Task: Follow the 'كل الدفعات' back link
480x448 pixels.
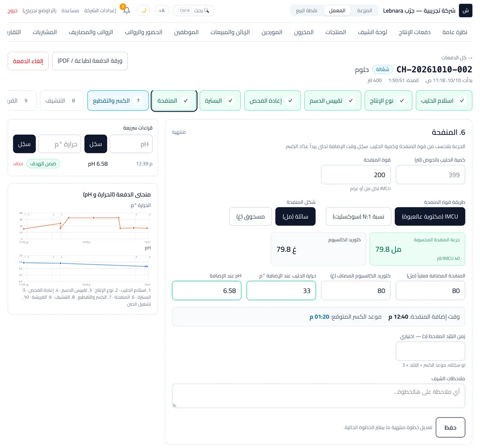Action: pos(457,57)
